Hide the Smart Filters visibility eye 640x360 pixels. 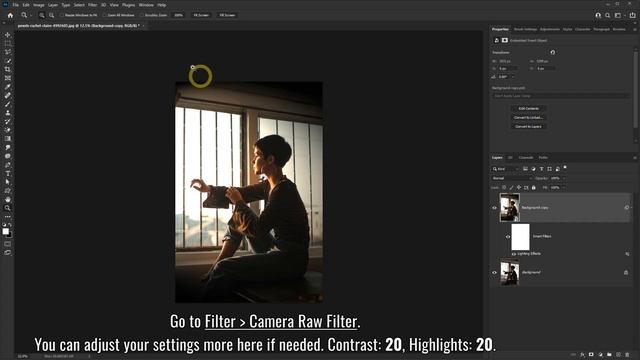tap(508, 236)
